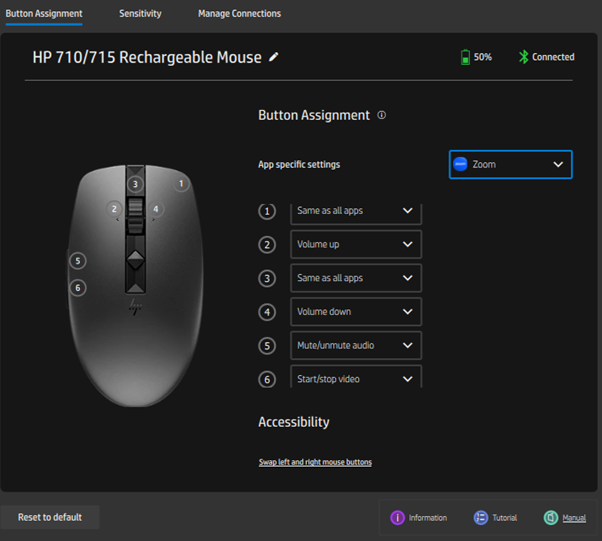Viewport: 602px width, 541px height.
Task: Click the Bluetooth Connected icon
Action: [x=523, y=57]
